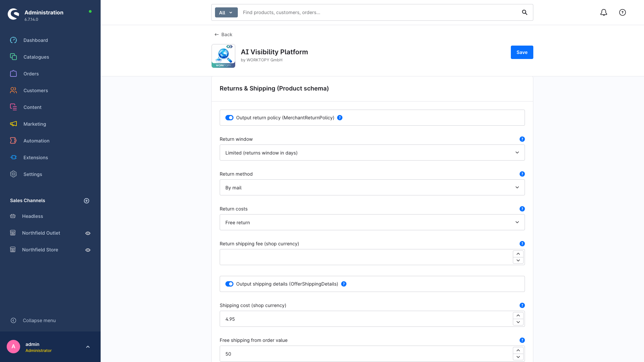
Task: Expand the admin user menu chevron
Action: coord(88,347)
